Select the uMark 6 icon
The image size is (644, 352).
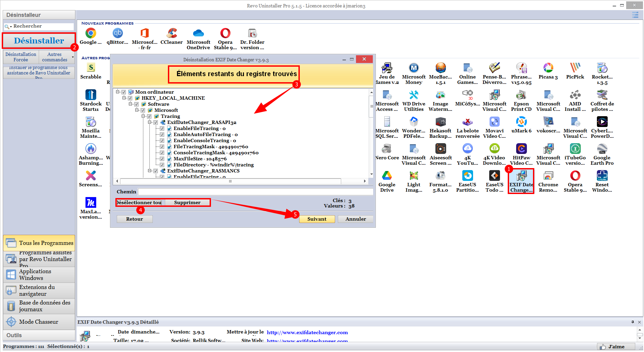click(521, 122)
